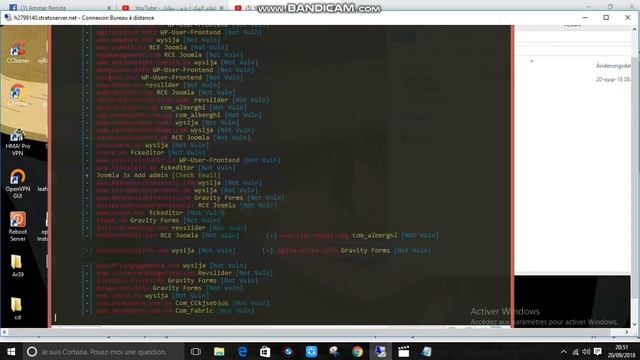Click the Cortana search box

pyautogui.click(x=103, y=351)
